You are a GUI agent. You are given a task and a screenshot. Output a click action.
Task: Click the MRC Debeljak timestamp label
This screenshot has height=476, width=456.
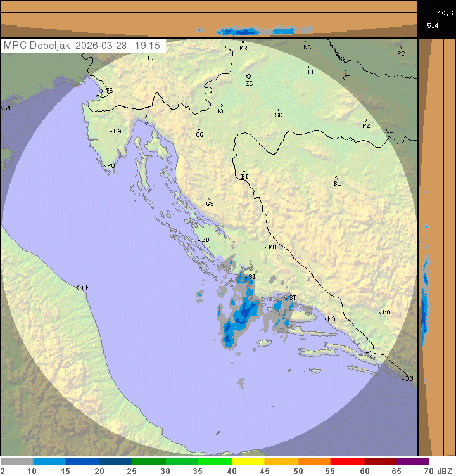click(x=82, y=46)
